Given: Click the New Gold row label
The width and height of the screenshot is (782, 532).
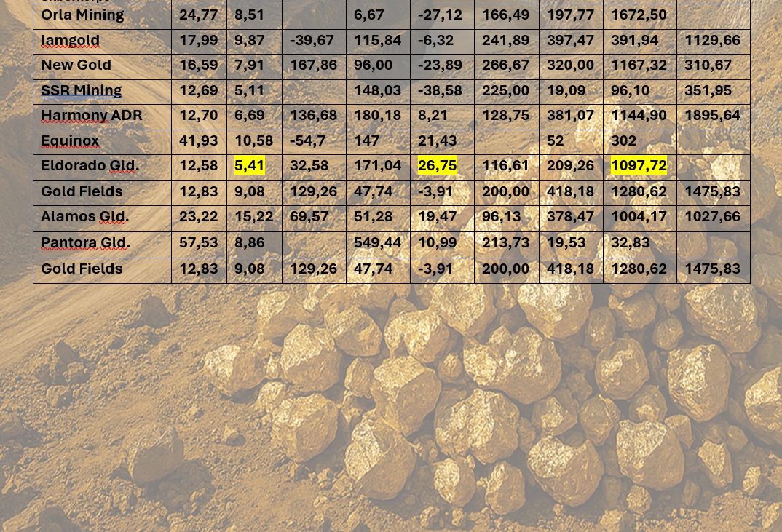Looking at the screenshot, I should click(76, 65).
